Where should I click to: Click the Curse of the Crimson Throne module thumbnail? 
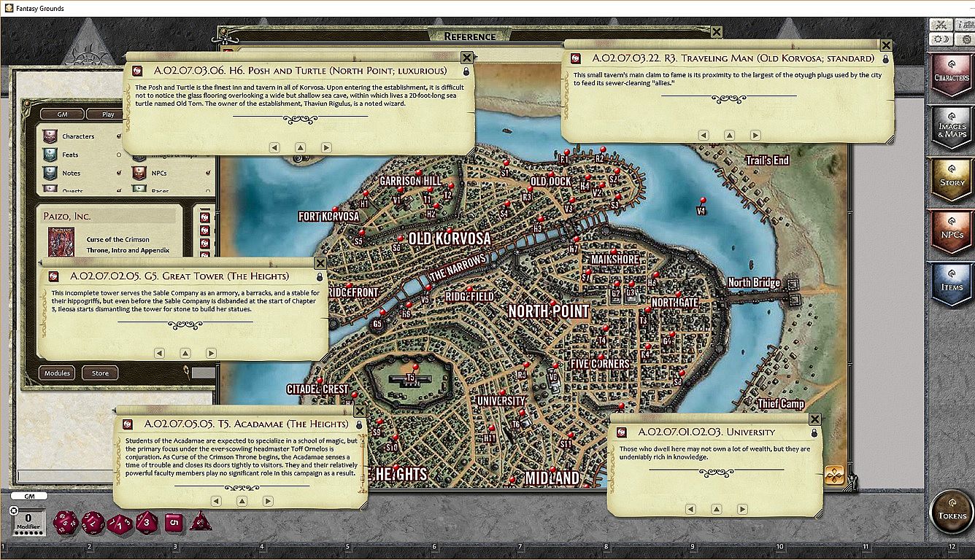[x=61, y=243]
